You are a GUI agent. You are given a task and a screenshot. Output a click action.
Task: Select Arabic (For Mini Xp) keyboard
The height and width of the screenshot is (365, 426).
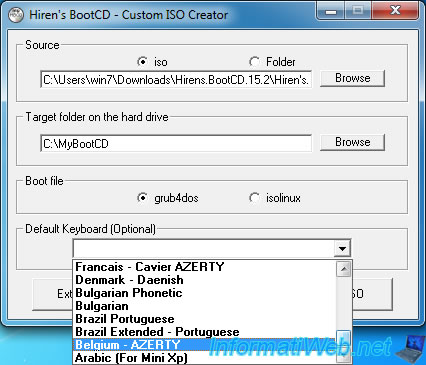(204, 358)
